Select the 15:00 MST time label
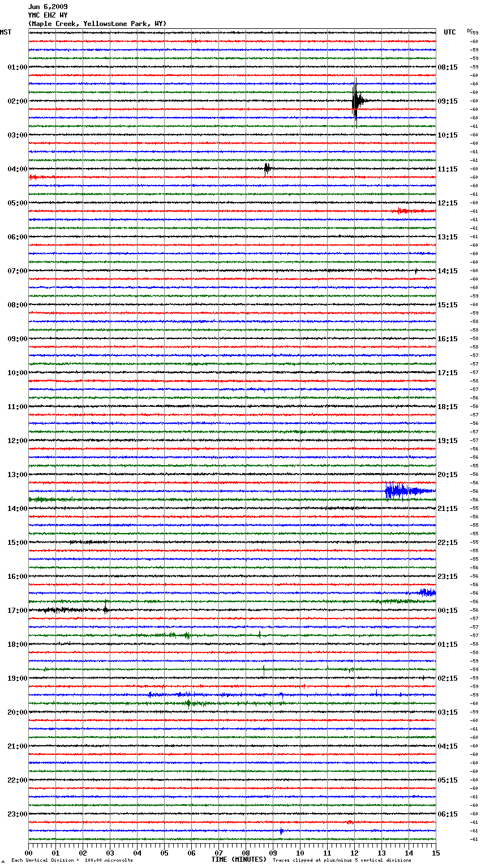 (18, 543)
